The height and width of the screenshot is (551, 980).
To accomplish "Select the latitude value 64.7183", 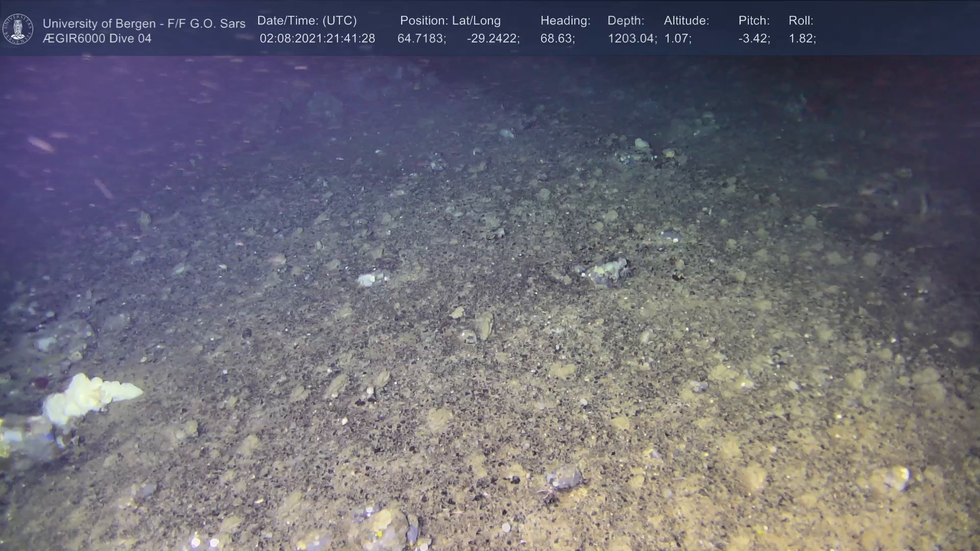I will pyautogui.click(x=421, y=39).
